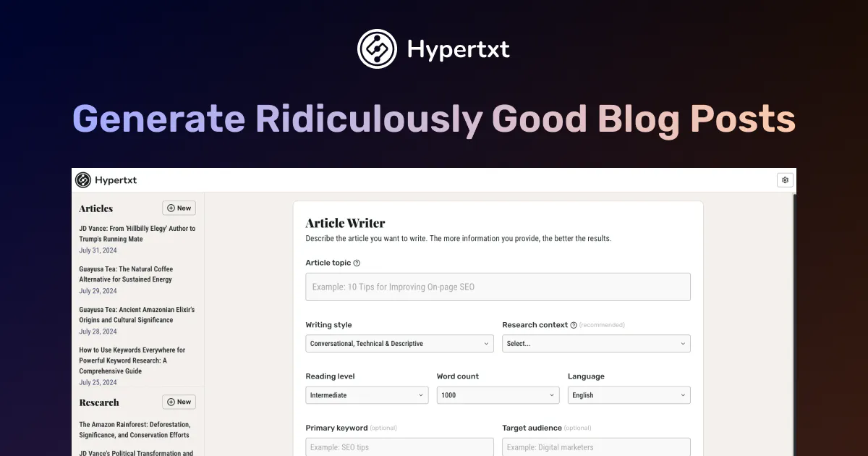Screen dimensions: 868x456
Task: Open the Keywords Everywhere guide article
Action: (132, 360)
